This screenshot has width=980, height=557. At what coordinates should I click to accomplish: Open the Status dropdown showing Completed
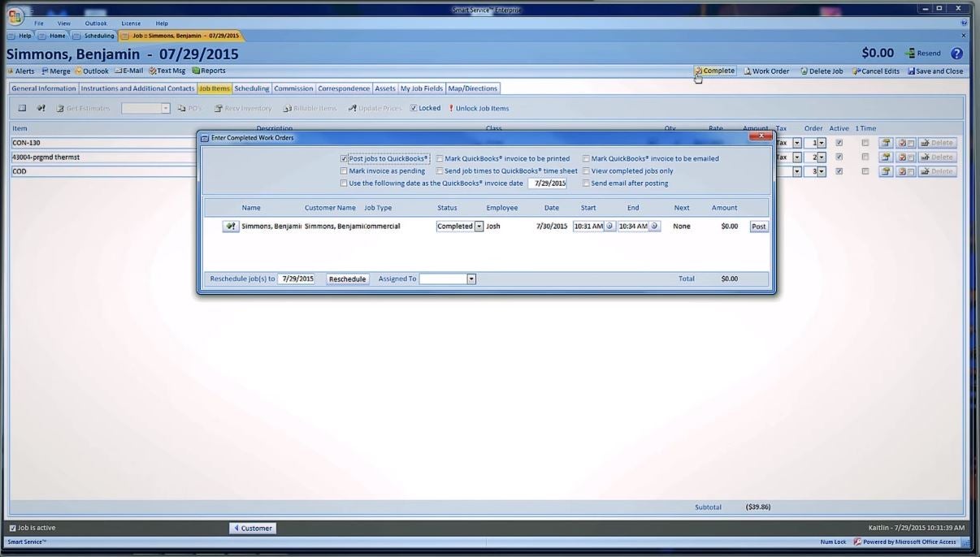477,226
